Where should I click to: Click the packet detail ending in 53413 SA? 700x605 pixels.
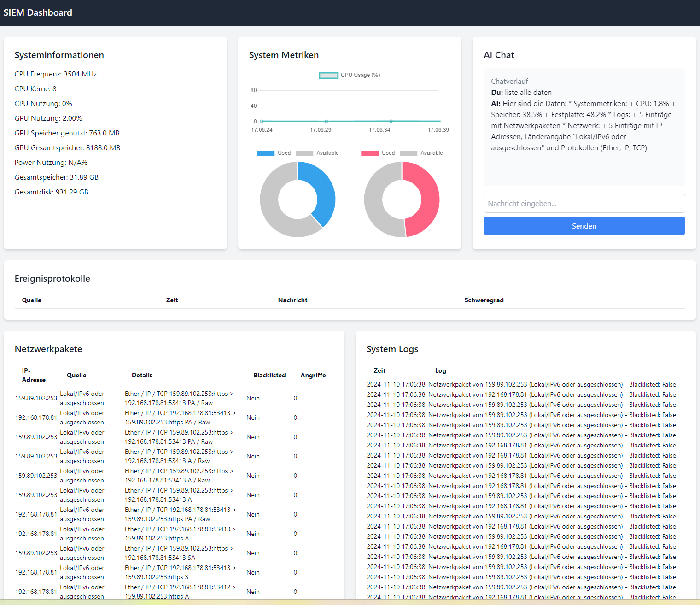coord(179,553)
